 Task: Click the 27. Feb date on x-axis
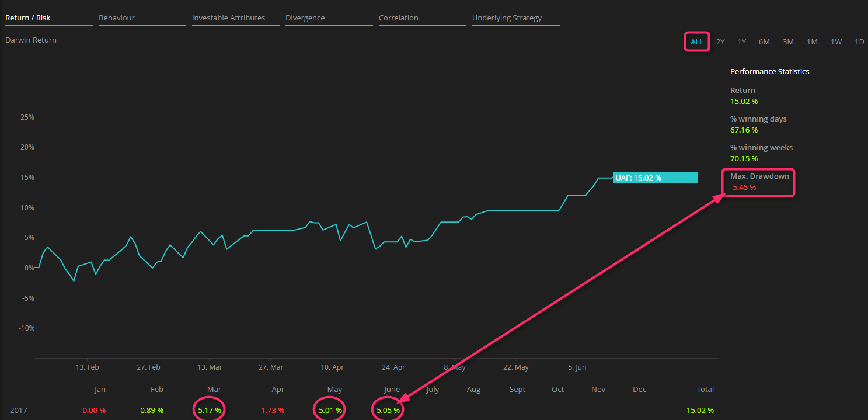[x=148, y=367]
